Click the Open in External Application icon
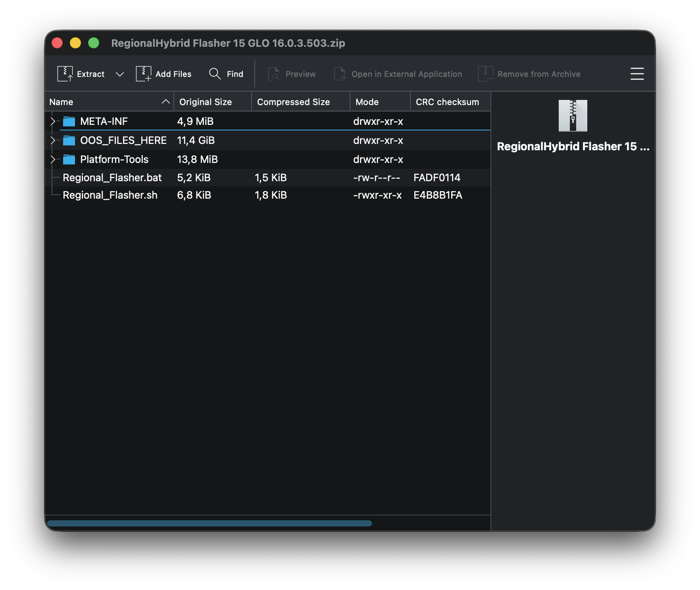Screen dimensions: 700x590 [340, 74]
